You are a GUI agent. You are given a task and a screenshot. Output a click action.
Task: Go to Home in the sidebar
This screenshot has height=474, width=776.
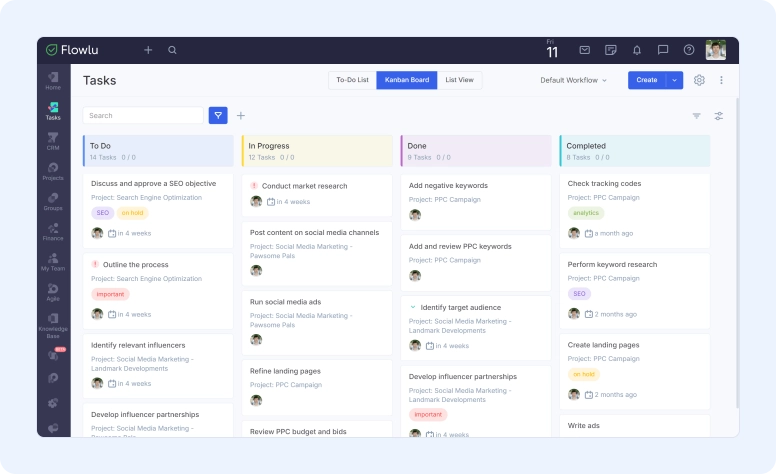[53, 81]
